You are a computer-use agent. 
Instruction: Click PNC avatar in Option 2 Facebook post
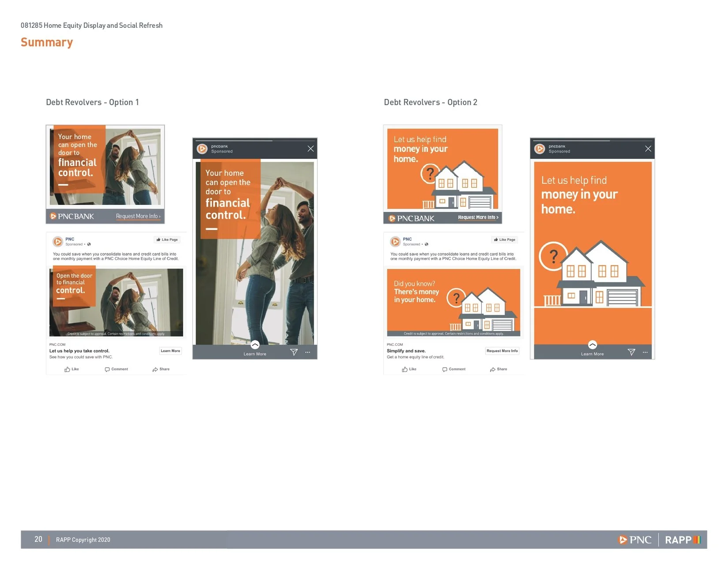(x=395, y=242)
